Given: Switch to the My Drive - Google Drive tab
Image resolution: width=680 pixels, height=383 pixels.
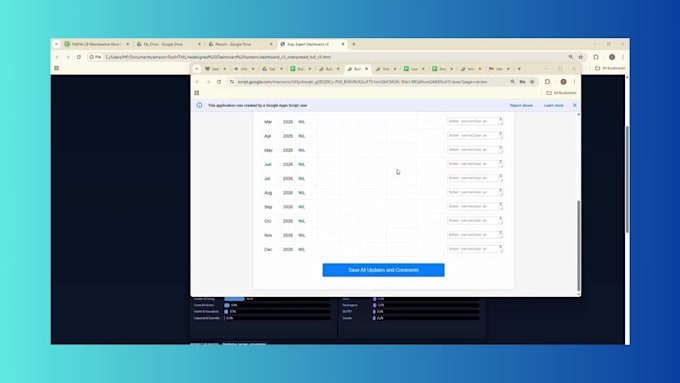Looking at the screenshot, I should coord(167,44).
